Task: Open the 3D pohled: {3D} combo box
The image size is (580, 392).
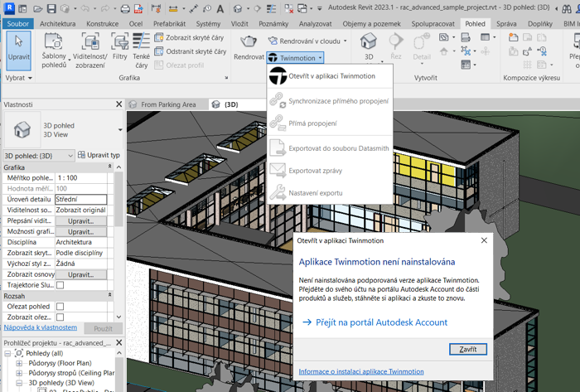Action: pyautogui.click(x=38, y=155)
